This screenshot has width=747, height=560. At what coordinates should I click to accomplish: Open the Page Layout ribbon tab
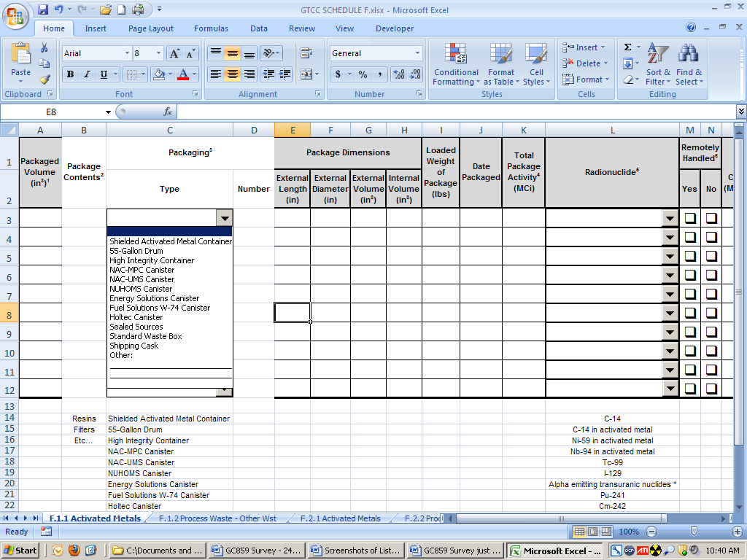coord(151,28)
